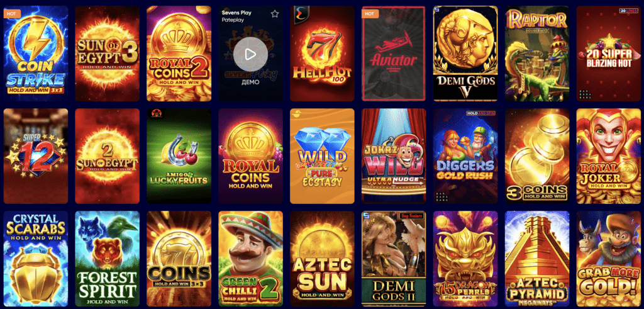Select the Royal Joker Hold and Win tile
The width and height of the screenshot is (644, 309).
click(x=609, y=156)
